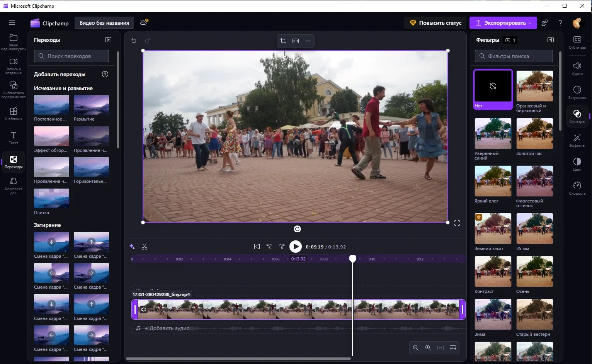
Task: Skip forward five seconds
Action: pos(282,247)
